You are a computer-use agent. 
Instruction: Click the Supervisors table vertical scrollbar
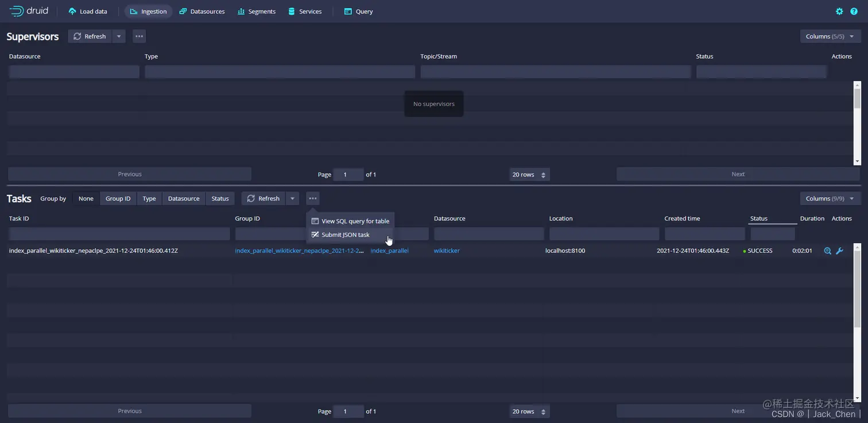click(857, 122)
